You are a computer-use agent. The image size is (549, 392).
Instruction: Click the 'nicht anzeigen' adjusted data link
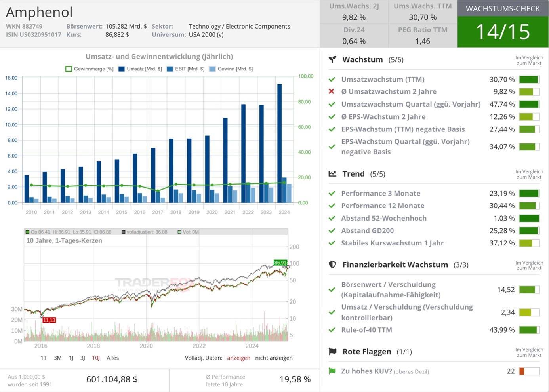274,358
